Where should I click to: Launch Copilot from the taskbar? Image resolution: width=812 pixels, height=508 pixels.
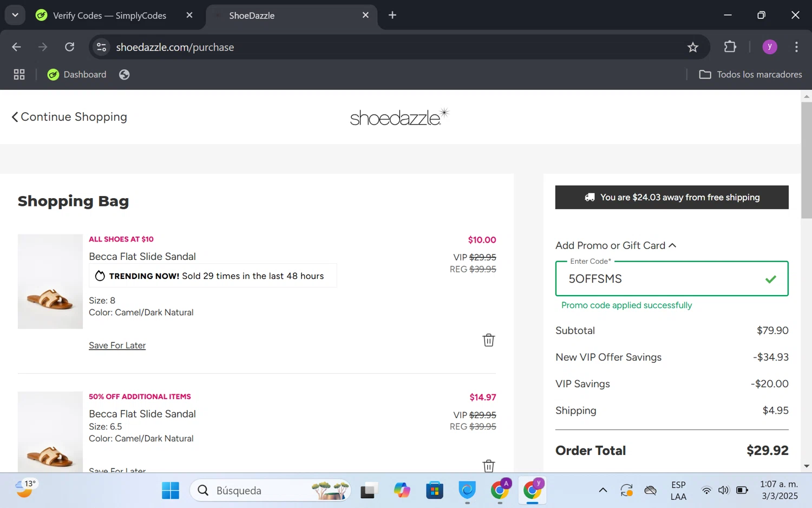[x=402, y=491]
